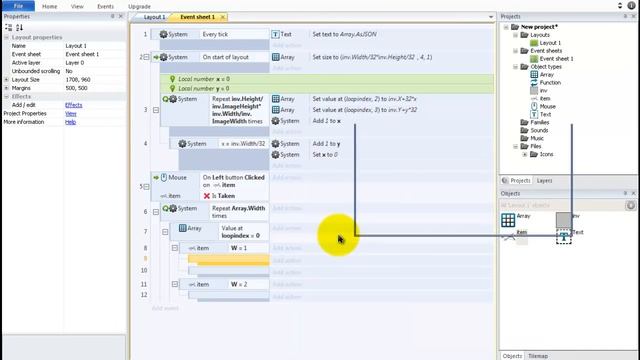Collapse event 11 item W = 2
The width and height of the screenshot is (640, 360).
175,284
